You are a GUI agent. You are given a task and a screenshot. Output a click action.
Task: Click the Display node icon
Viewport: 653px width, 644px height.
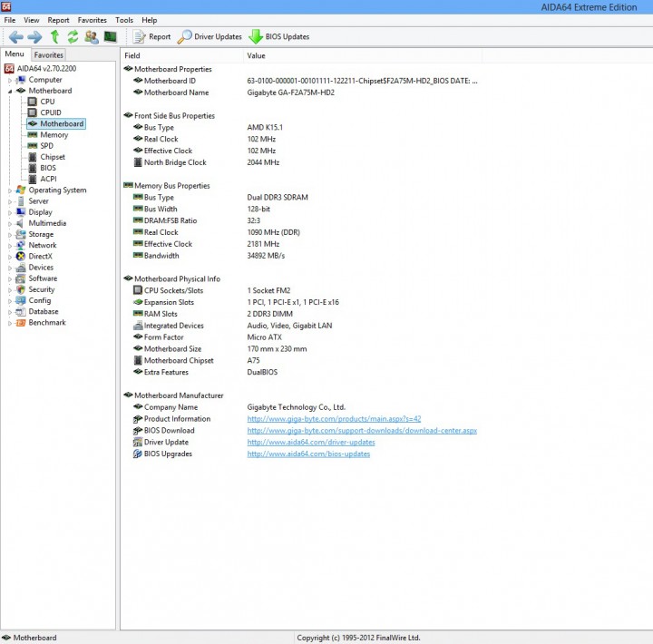[x=21, y=212]
